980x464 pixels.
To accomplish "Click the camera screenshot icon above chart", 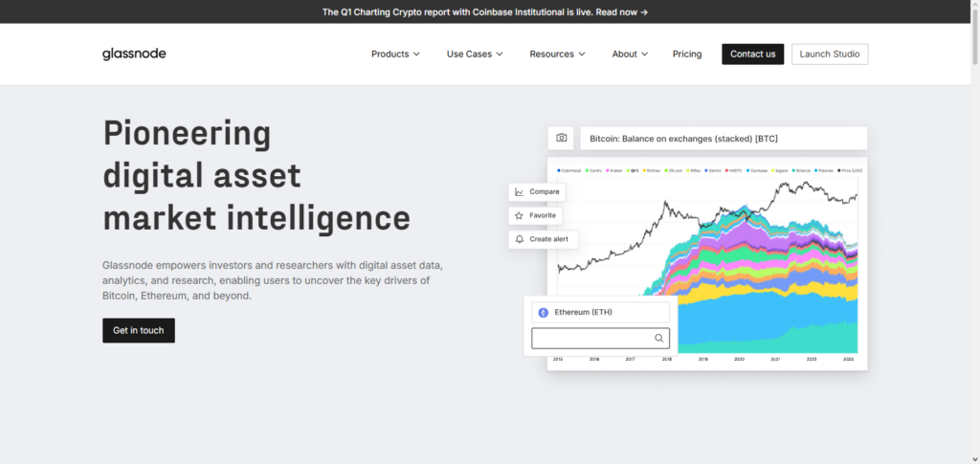I will click(x=562, y=138).
